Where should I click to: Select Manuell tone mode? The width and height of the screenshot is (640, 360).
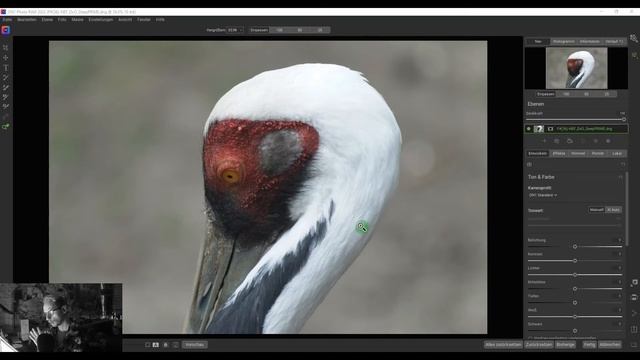596,210
